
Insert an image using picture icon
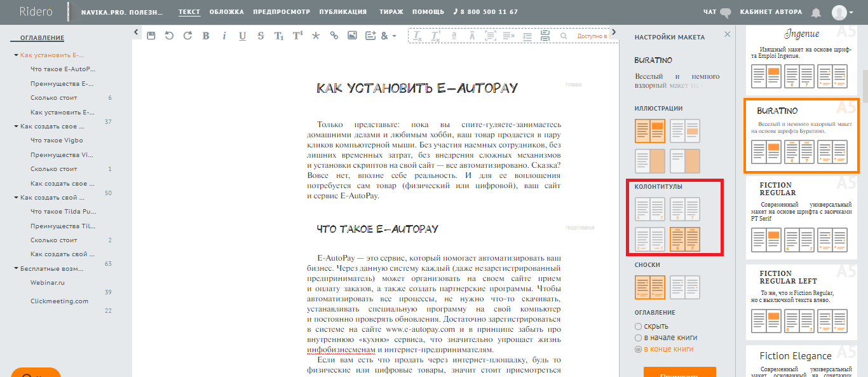click(x=352, y=36)
